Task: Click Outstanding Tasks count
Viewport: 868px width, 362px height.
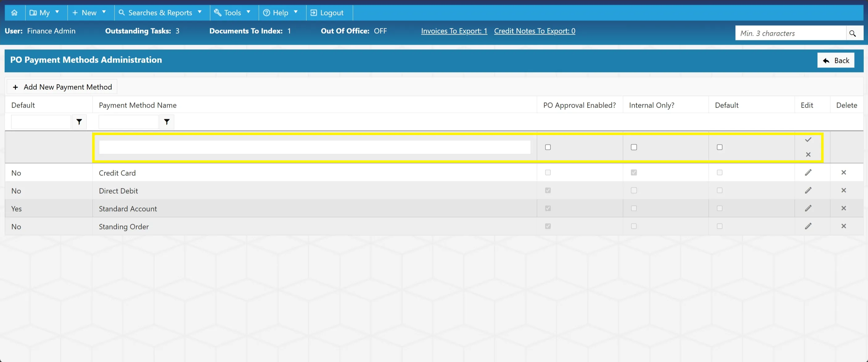Action: point(177,31)
